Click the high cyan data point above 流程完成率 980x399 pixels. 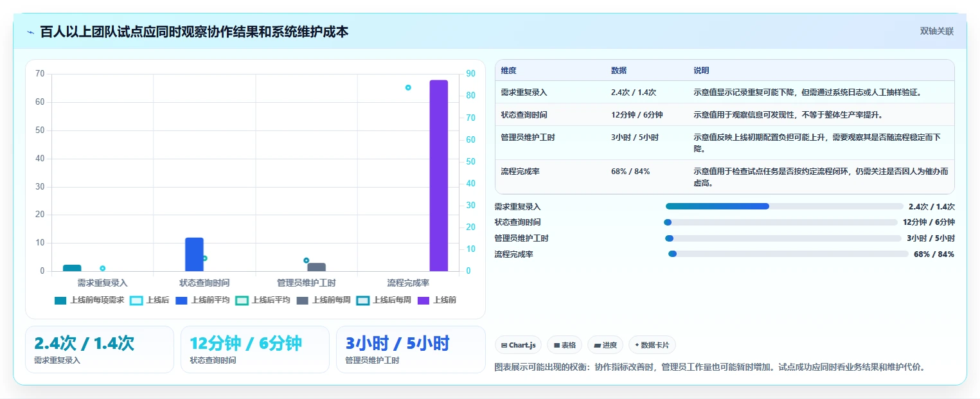pyautogui.click(x=408, y=87)
